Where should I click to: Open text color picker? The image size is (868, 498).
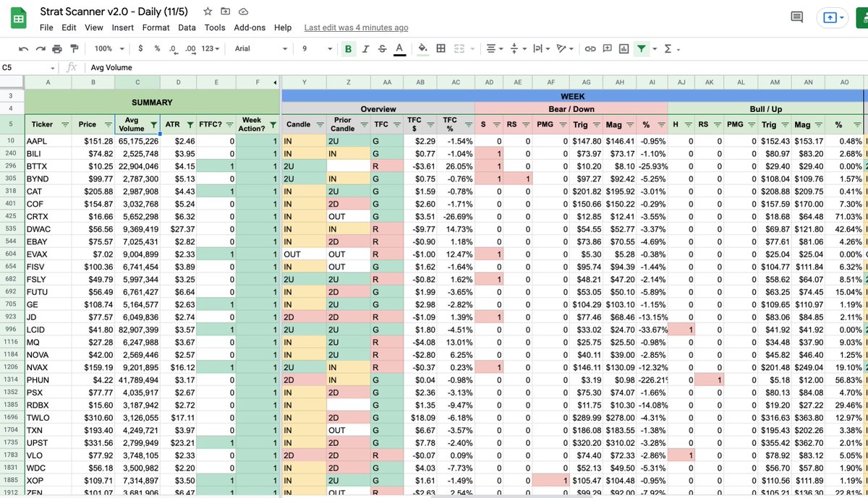(399, 48)
